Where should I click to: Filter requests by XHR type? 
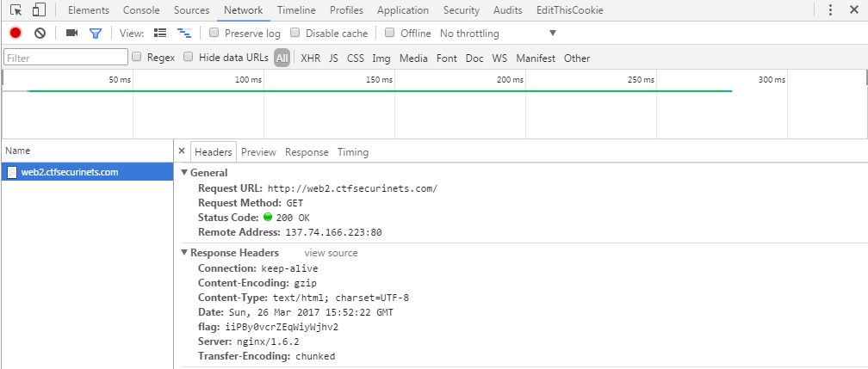pyautogui.click(x=311, y=58)
